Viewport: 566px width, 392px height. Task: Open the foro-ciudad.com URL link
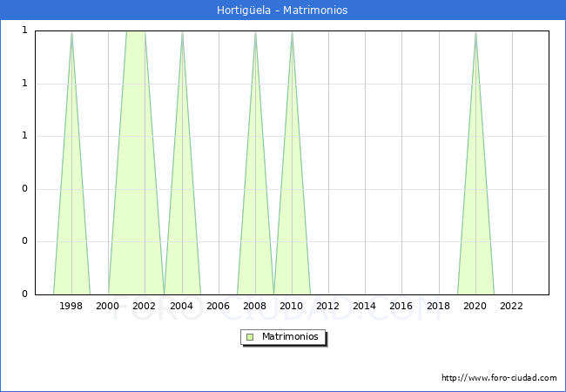pos(499,378)
